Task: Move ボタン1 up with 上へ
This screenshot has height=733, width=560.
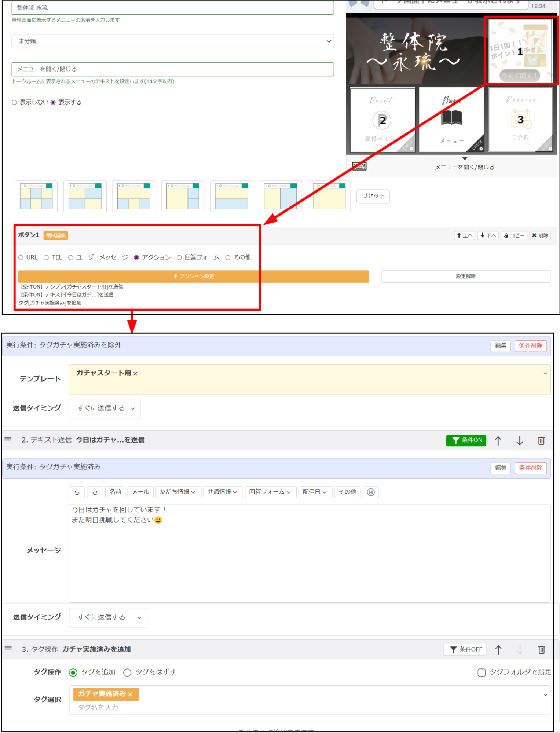Action: (x=465, y=235)
